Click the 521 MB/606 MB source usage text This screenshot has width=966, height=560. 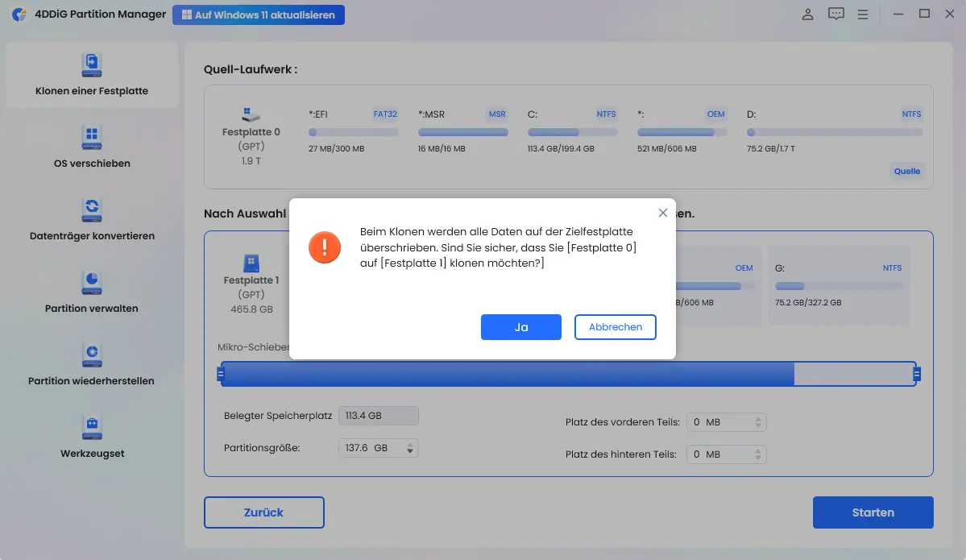pos(666,148)
